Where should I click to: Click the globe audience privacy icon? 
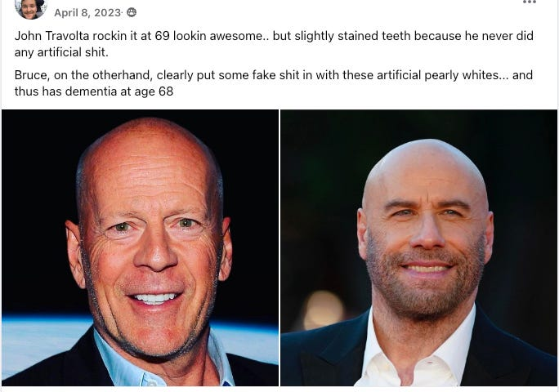tap(132, 13)
